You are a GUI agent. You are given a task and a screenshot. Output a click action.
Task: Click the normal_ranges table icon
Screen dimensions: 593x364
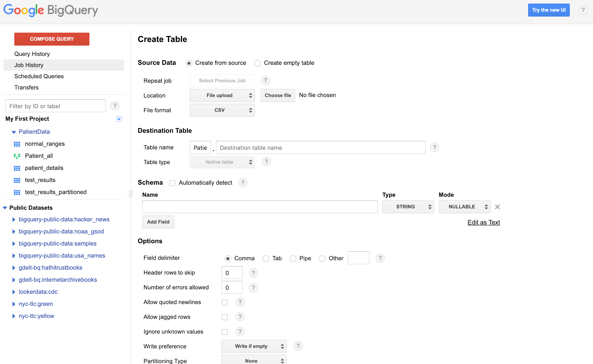pyautogui.click(x=17, y=144)
